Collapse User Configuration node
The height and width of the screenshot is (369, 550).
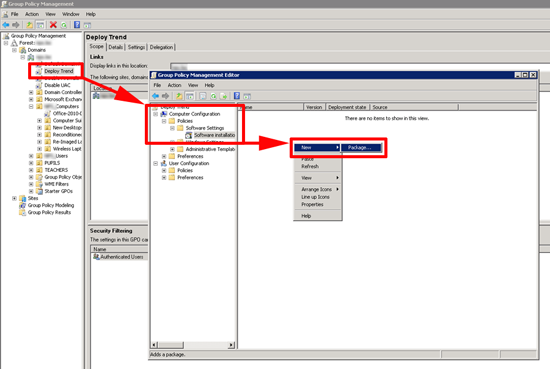[x=155, y=163]
